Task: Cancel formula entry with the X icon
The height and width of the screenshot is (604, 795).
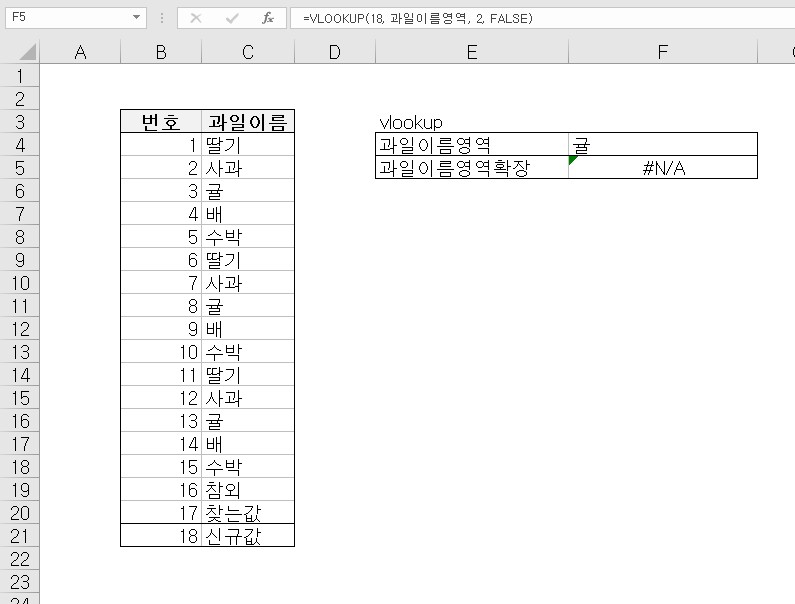Action: tap(196, 19)
